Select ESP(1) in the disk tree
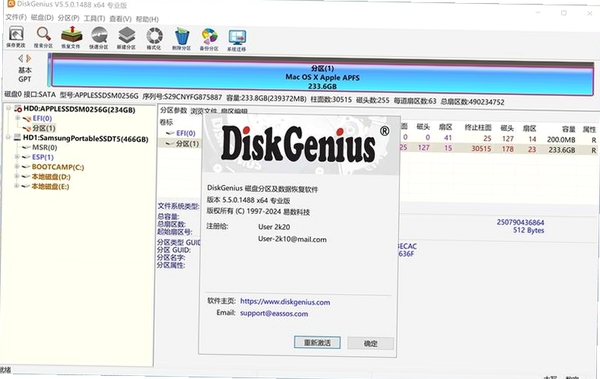The width and height of the screenshot is (600, 379). click(x=43, y=157)
